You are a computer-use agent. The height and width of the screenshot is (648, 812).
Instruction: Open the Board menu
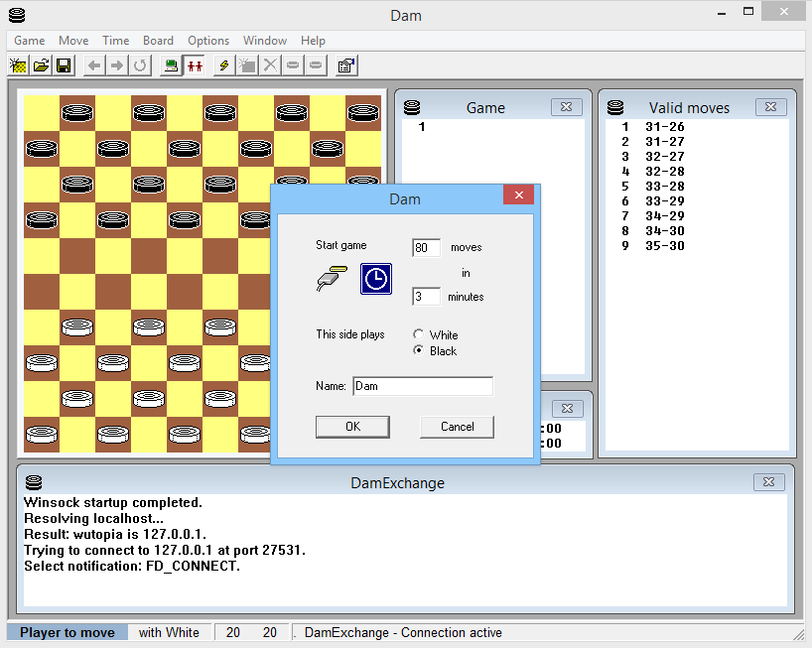[158, 41]
